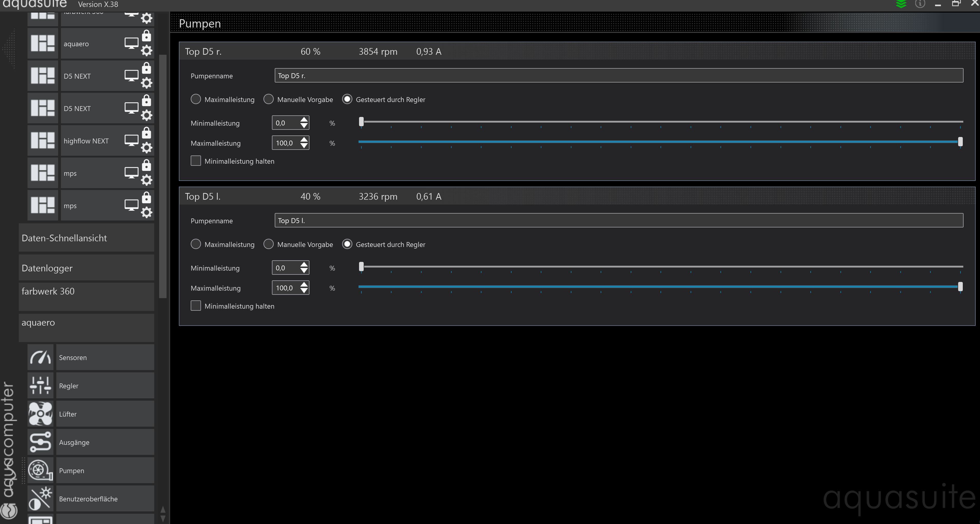This screenshot has width=980, height=524.
Task: Click the Pumpenname field of Top D5 l.
Action: pos(619,220)
